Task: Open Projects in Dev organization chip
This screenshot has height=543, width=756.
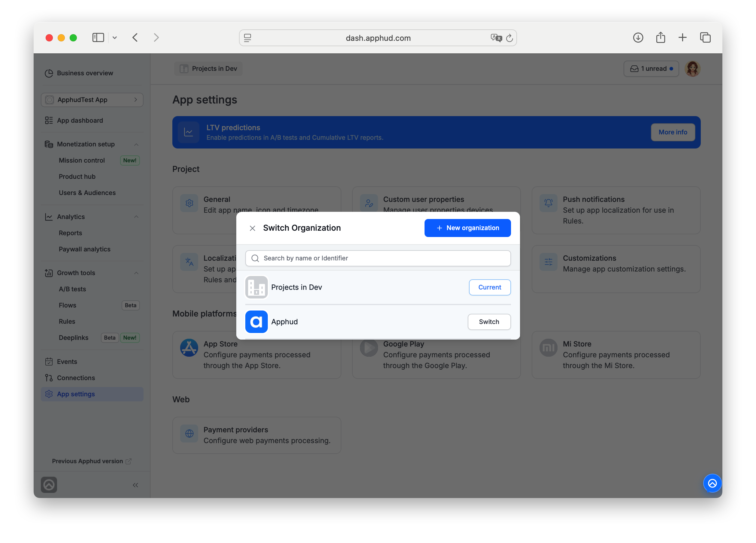Action: tap(208, 69)
